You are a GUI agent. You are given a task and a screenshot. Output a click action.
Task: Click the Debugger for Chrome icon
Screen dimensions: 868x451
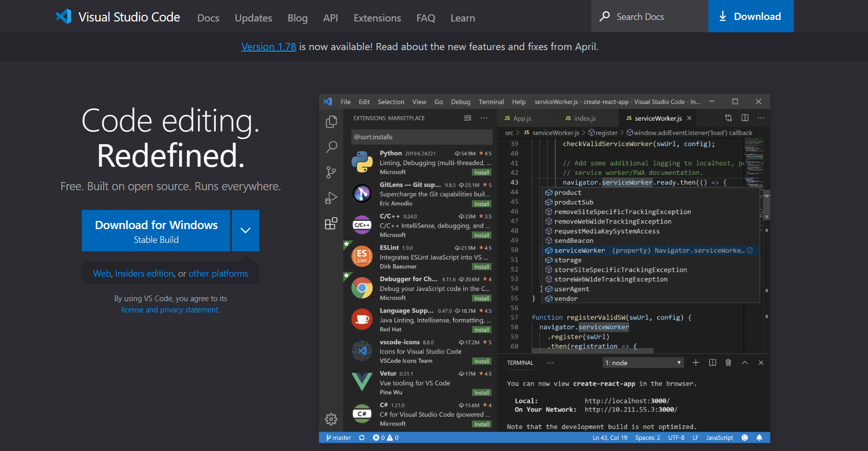pyautogui.click(x=362, y=288)
